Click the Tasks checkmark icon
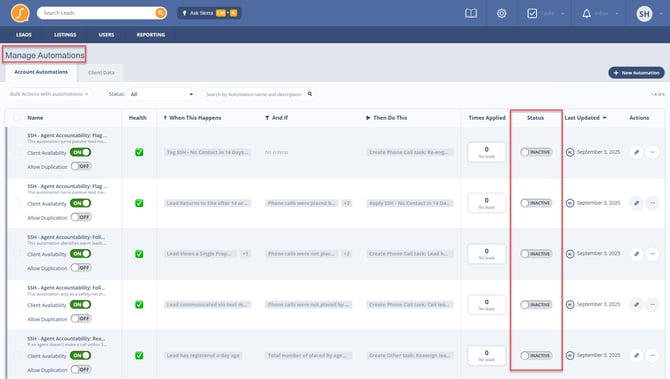 coord(532,13)
